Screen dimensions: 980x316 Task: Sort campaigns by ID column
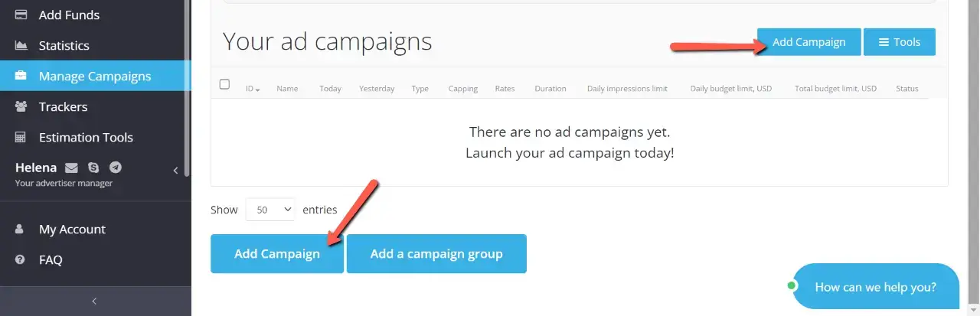point(253,89)
